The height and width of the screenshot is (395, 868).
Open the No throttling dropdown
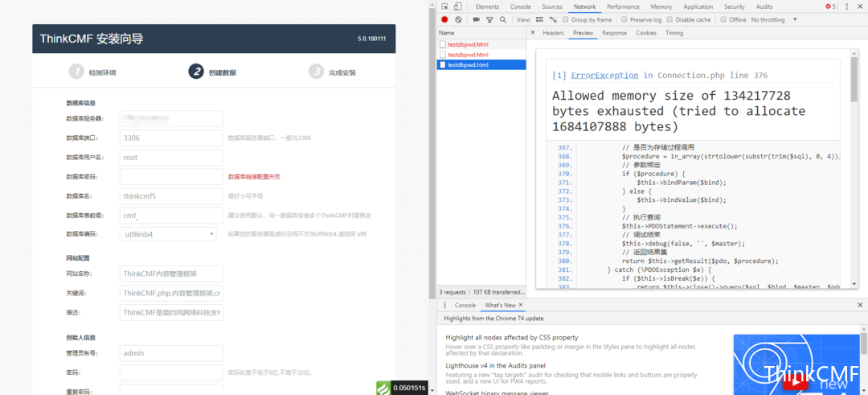(x=774, y=19)
